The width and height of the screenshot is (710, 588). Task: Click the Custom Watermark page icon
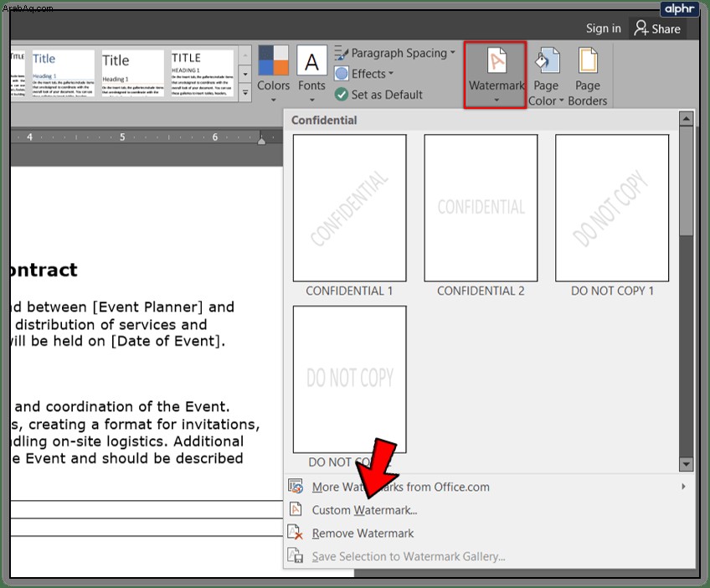tap(296, 509)
